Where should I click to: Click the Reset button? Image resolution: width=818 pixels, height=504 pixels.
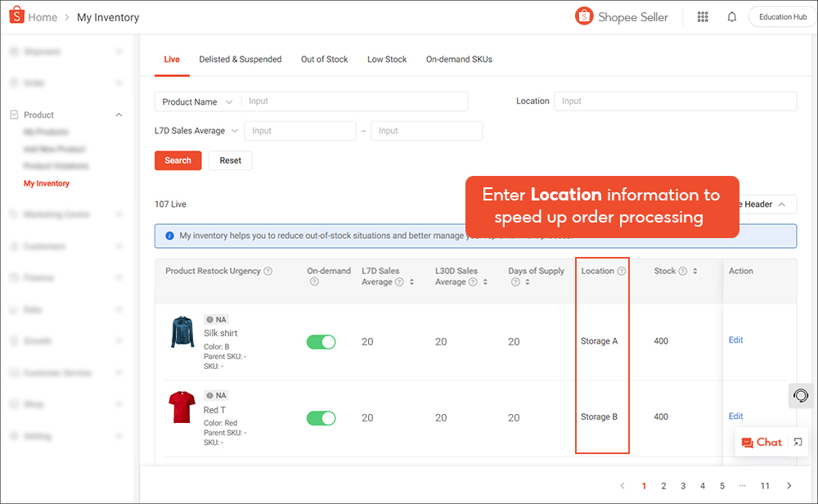tap(230, 160)
